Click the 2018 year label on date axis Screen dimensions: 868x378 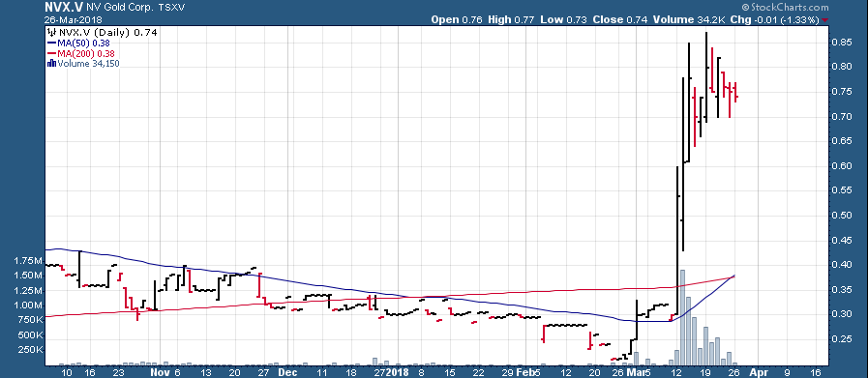[x=398, y=372]
